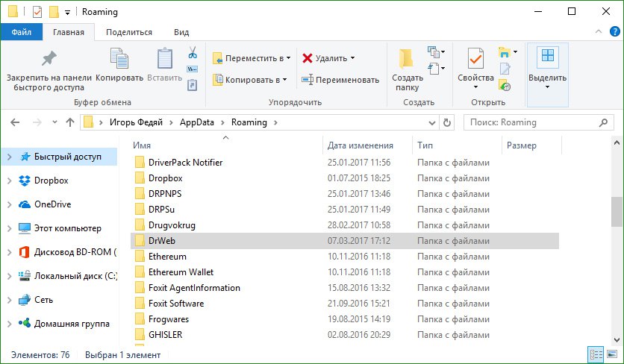
Task: Select Домашняя группа in navigation pane
Action: (72, 324)
